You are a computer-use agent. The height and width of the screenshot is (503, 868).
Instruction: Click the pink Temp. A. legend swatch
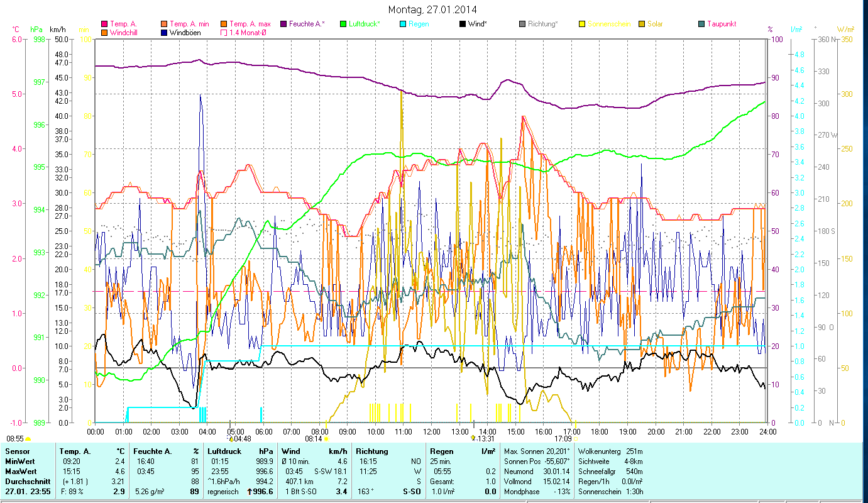(x=104, y=24)
